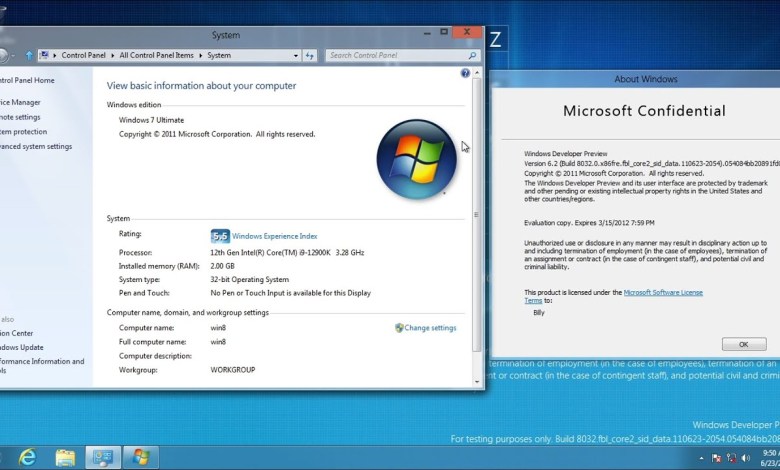Click the blue help question mark icon
Screen dimensions: 780x470
tap(465, 73)
